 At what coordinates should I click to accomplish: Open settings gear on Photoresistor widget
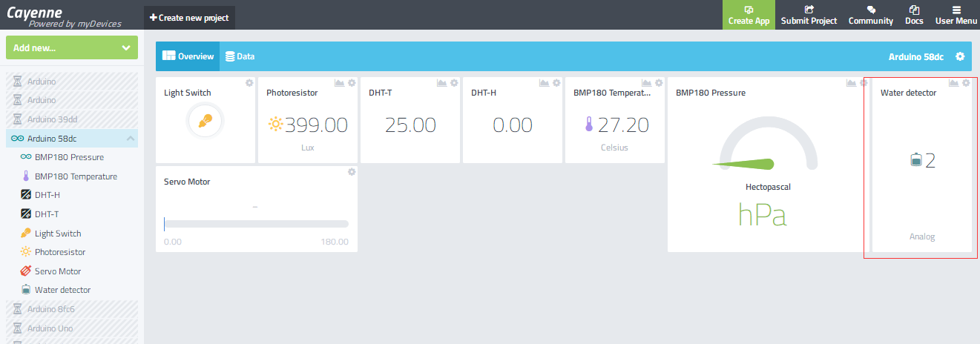pyautogui.click(x=352, y=83)
